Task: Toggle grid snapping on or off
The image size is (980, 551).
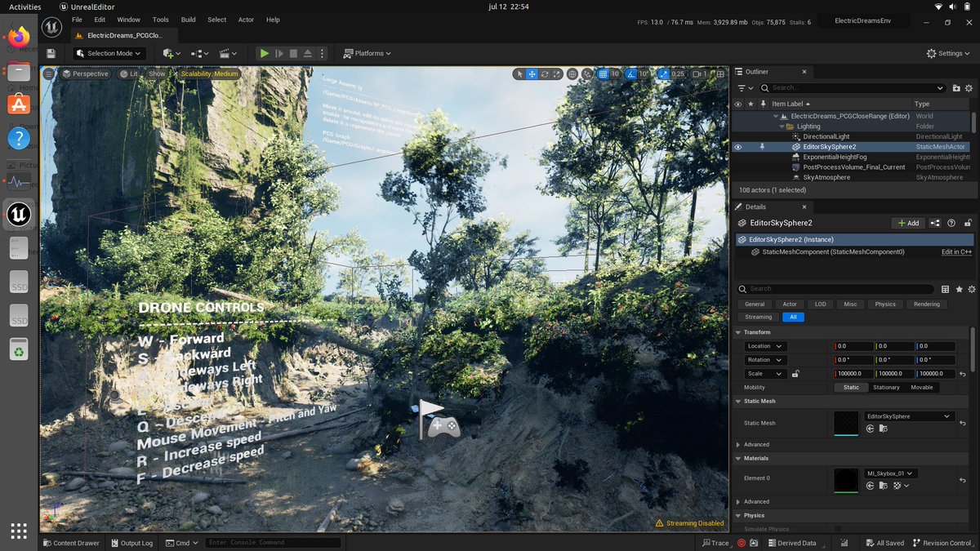Action: coord(602,73)
